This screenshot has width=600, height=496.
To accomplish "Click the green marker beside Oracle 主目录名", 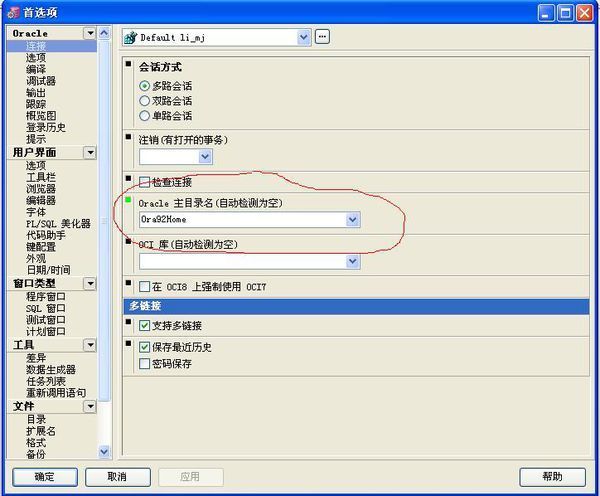I will click(x=128, y=200).
